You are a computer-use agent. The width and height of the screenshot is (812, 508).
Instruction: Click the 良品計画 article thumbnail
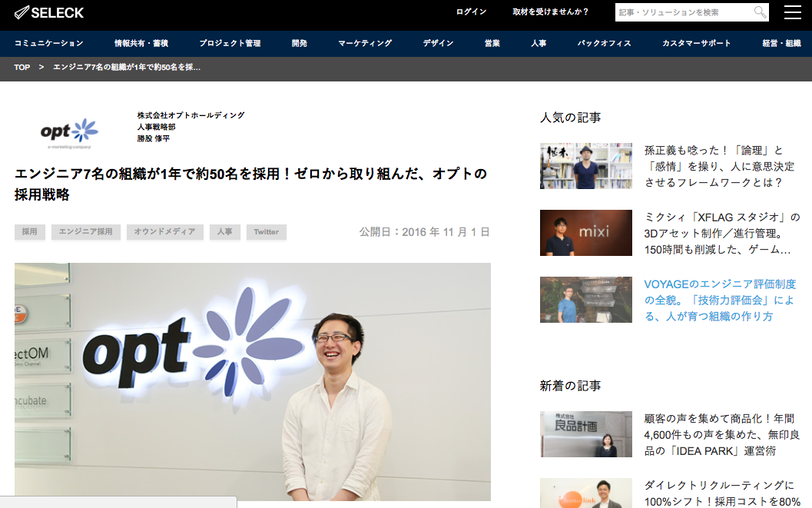tap(586, 434)
